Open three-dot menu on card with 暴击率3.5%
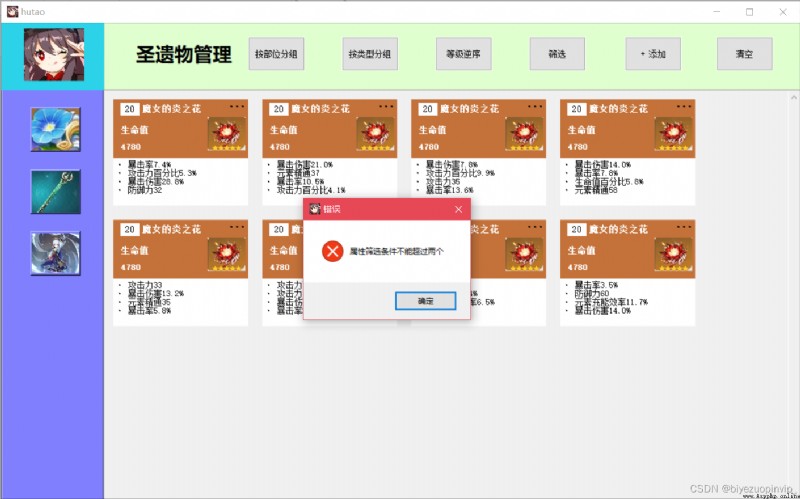Viewport: 800px width, 499px height. click(x=684, y=227)
